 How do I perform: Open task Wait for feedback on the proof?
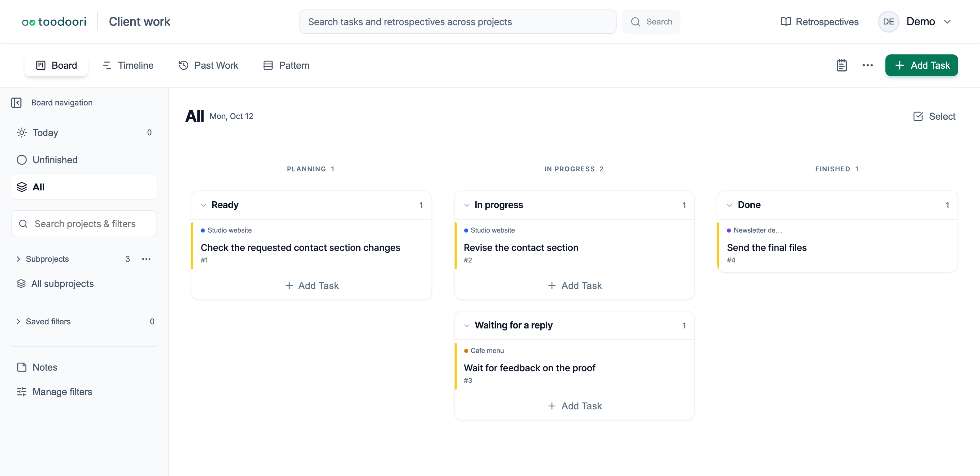tap(529, 368)
